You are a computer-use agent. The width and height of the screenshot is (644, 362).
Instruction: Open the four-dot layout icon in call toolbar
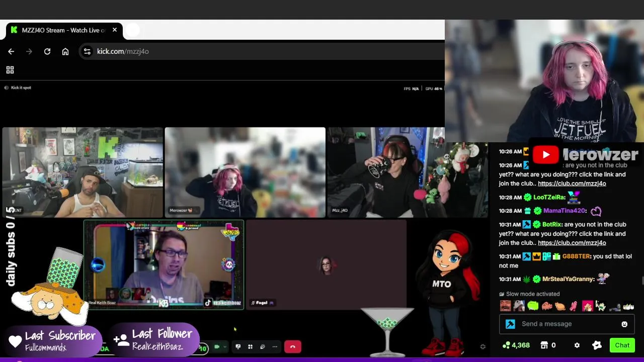pos(250,347)
